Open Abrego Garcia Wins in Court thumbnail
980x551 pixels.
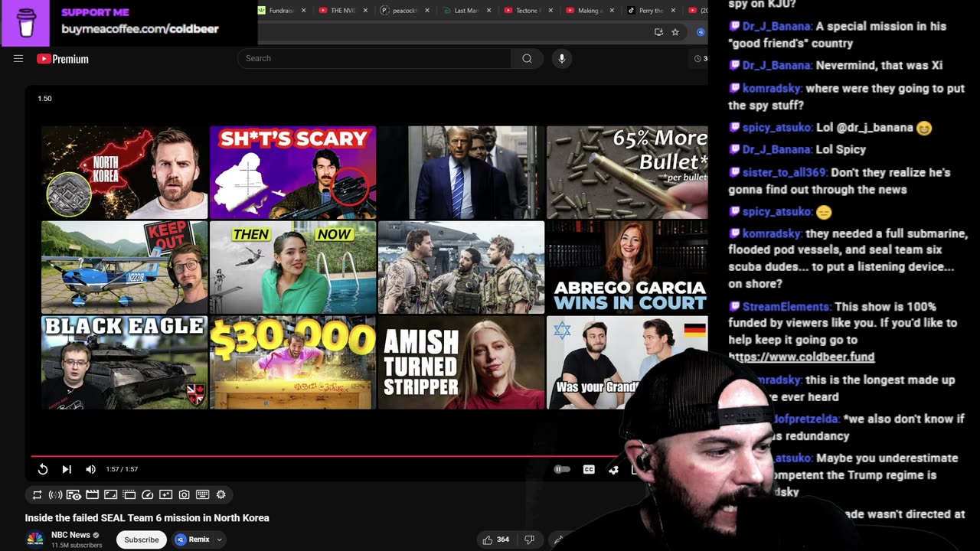(x=627, y=267)
